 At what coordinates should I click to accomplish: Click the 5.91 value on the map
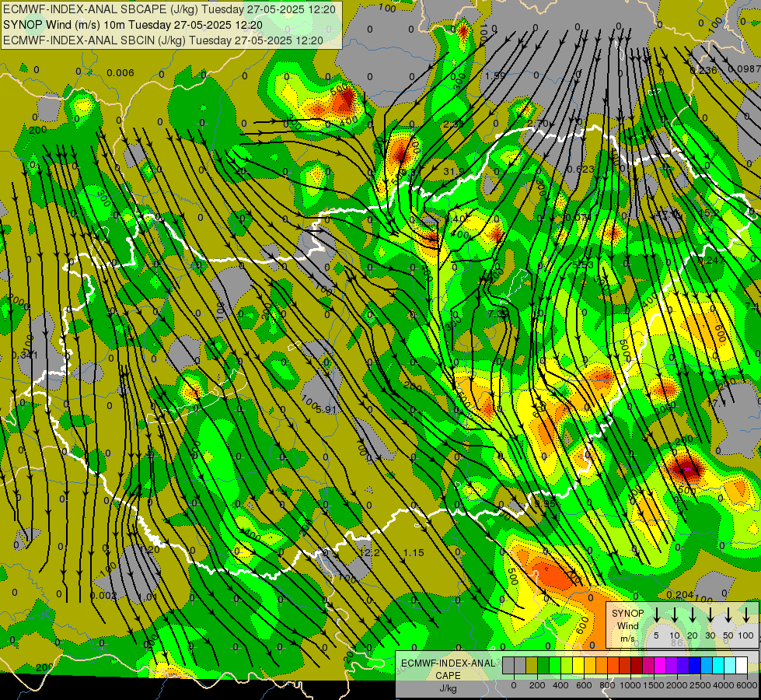326,410
